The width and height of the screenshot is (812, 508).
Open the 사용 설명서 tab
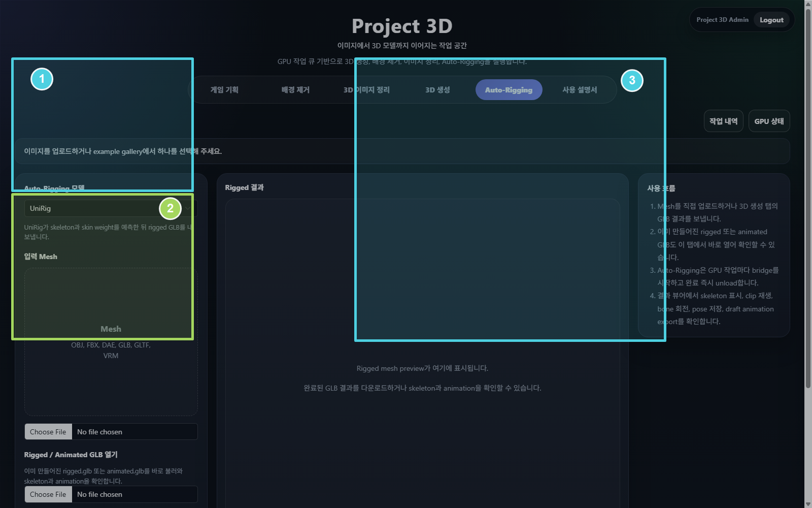[x=580, y=90]
